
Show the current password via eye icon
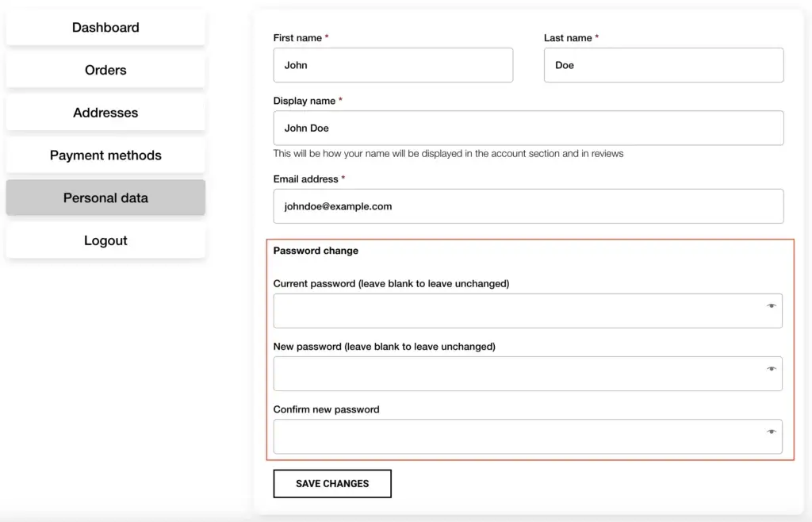tap(771, 306)
